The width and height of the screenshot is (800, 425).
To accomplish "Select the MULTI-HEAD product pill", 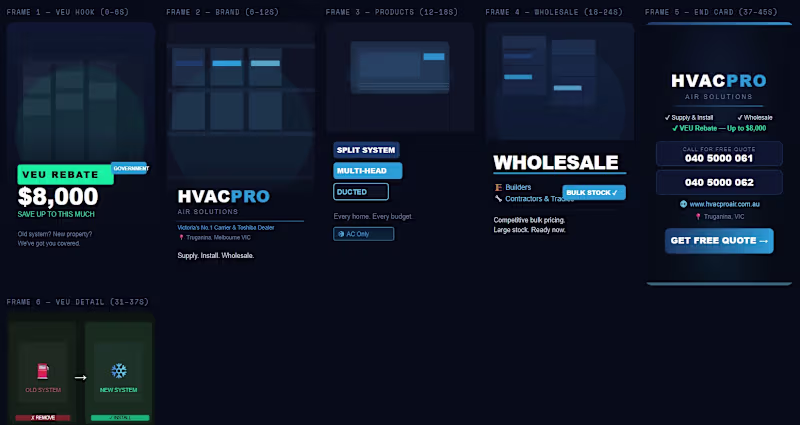I will (x=367, y=170).
